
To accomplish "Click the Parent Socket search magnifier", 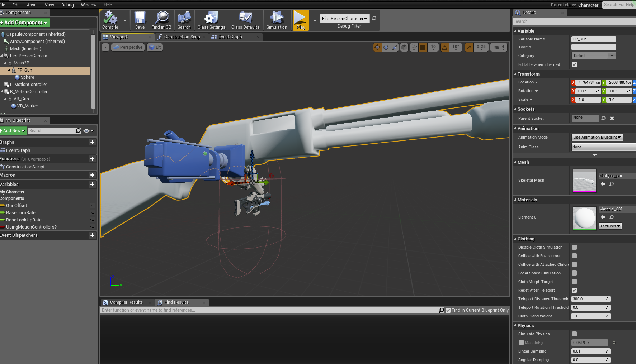I will [x=603, y=118].
